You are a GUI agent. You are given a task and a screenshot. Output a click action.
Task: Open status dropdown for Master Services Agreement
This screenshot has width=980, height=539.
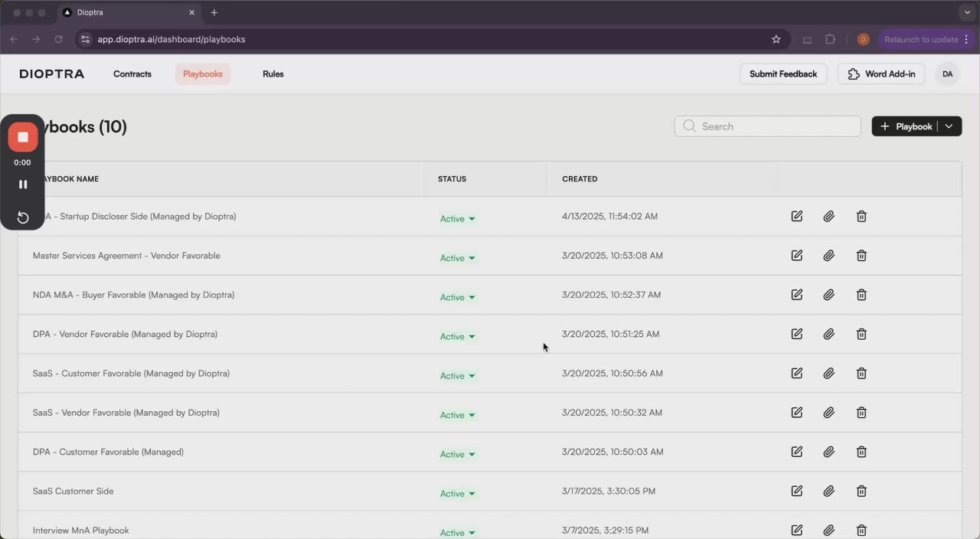pyautogui.click(x=458, y=258)
